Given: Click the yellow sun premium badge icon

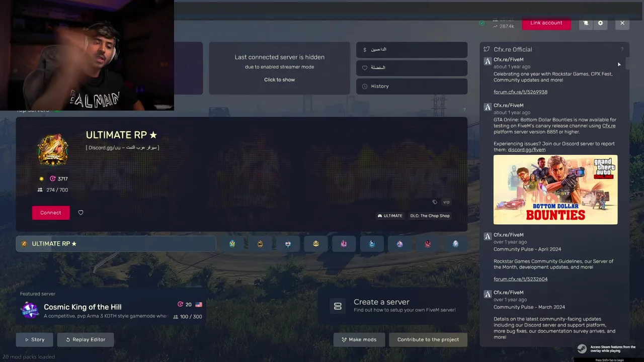Looking at the screenshot, I should (x=42, y=178).
